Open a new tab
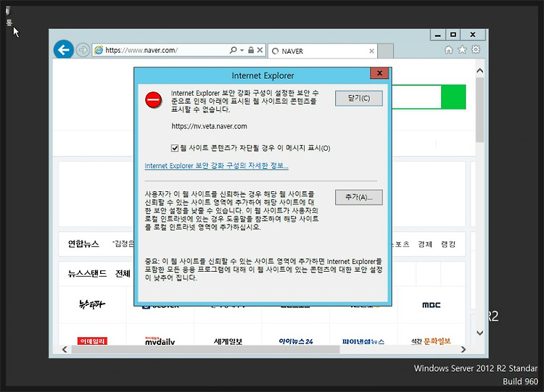Image resolution: width=544 pixels, height=392 pixels. [385, 51]
